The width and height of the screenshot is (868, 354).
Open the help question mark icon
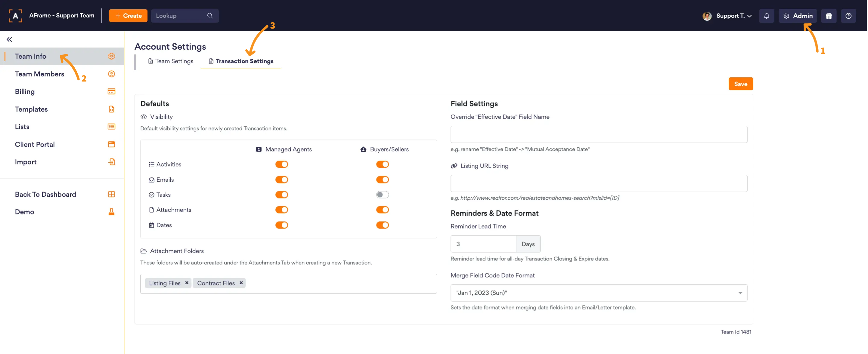coord(848,16)
